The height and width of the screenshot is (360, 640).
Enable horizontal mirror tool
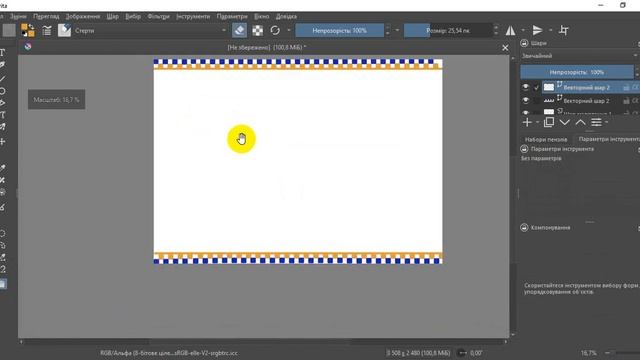[511, 30]
